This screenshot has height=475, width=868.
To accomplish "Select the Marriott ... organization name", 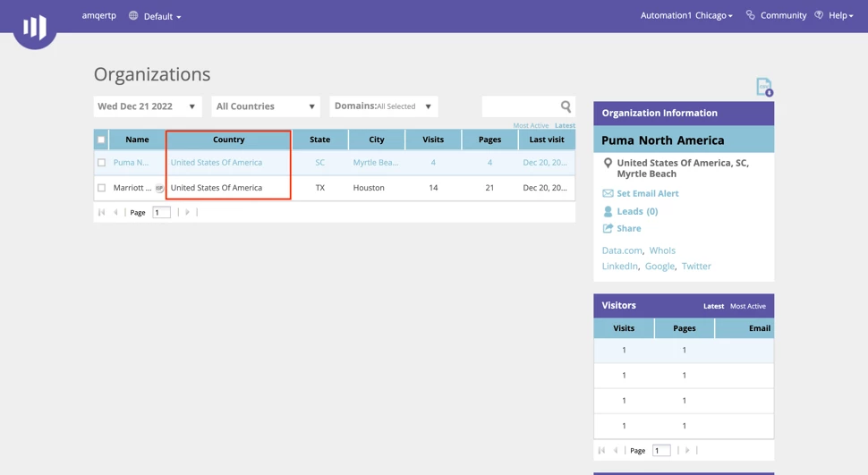I will 132,188.
